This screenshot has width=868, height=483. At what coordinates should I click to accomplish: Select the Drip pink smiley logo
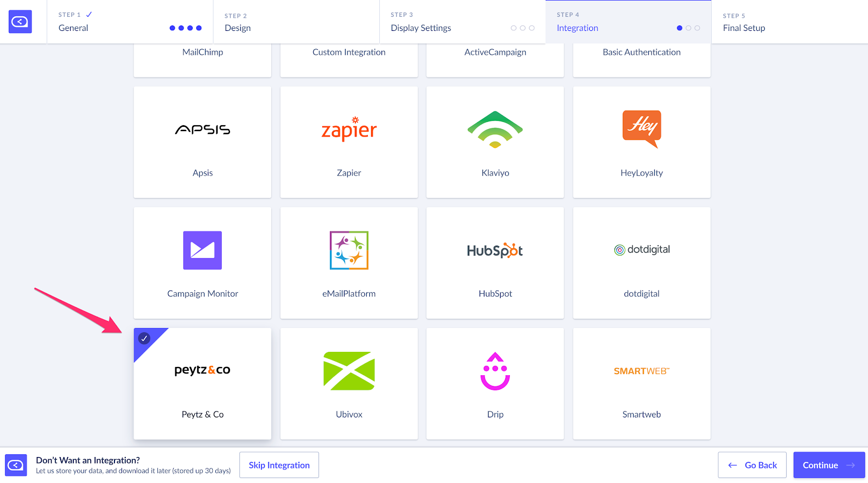pyautogui.click(x=495, y=371)
